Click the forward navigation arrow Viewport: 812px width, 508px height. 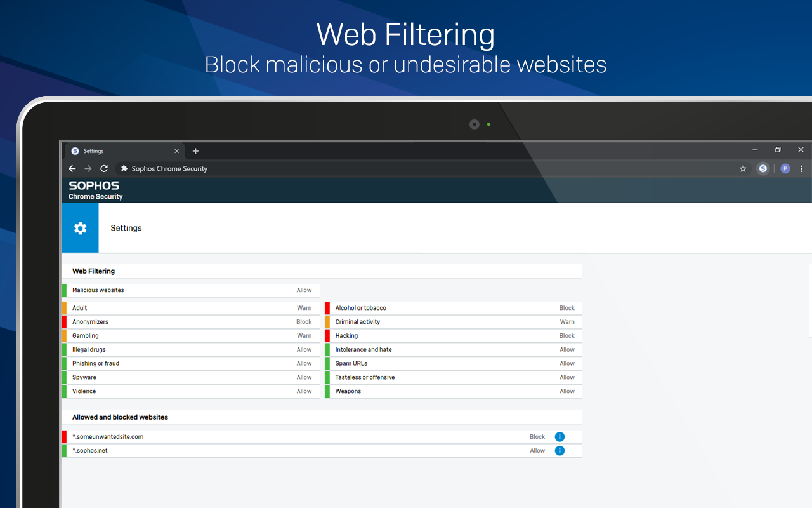coord(88,168)
